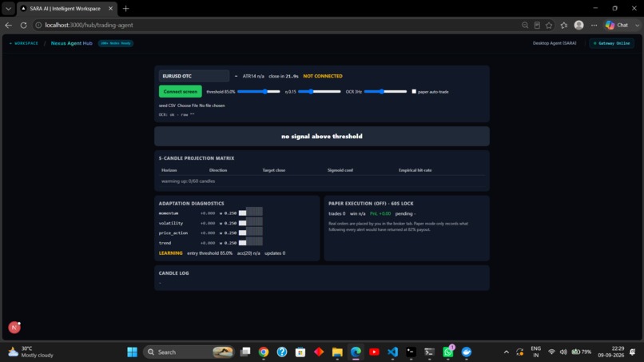Open the Copilot Chat button
The height and width of the screenshot is (362, 644).
point(618,25)
